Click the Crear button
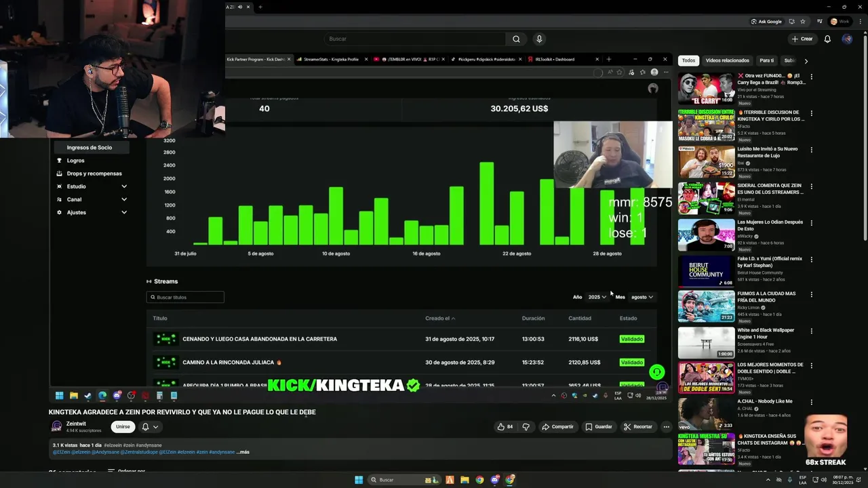The width and height of the screenshot is (868, 488). pos(802,39)
